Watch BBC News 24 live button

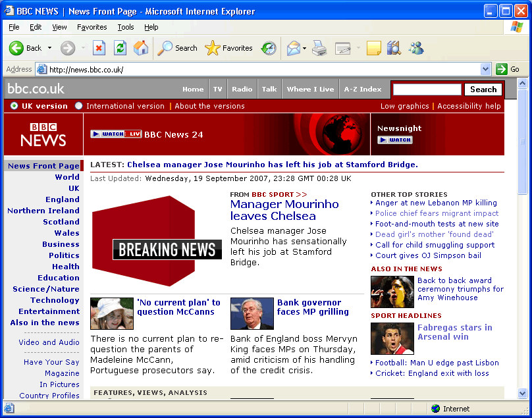coord(116,134)
